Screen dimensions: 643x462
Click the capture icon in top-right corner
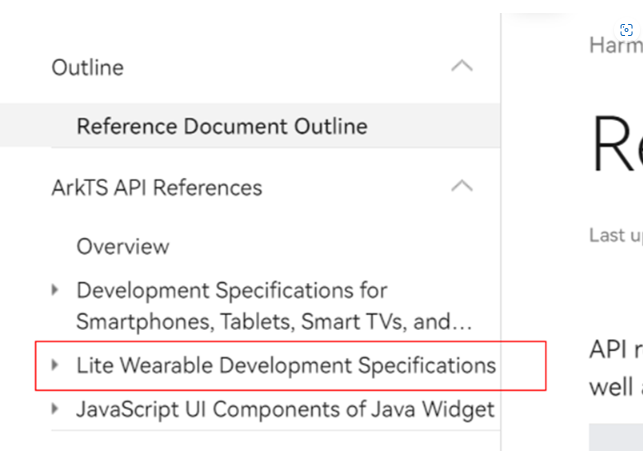[x=627, y=30]
